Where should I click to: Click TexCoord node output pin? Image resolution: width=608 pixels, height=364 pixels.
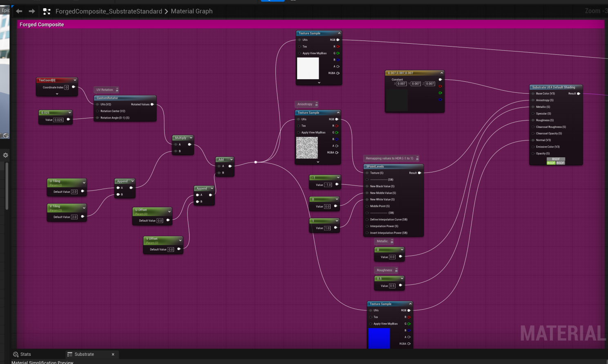[x=74, y=87]
